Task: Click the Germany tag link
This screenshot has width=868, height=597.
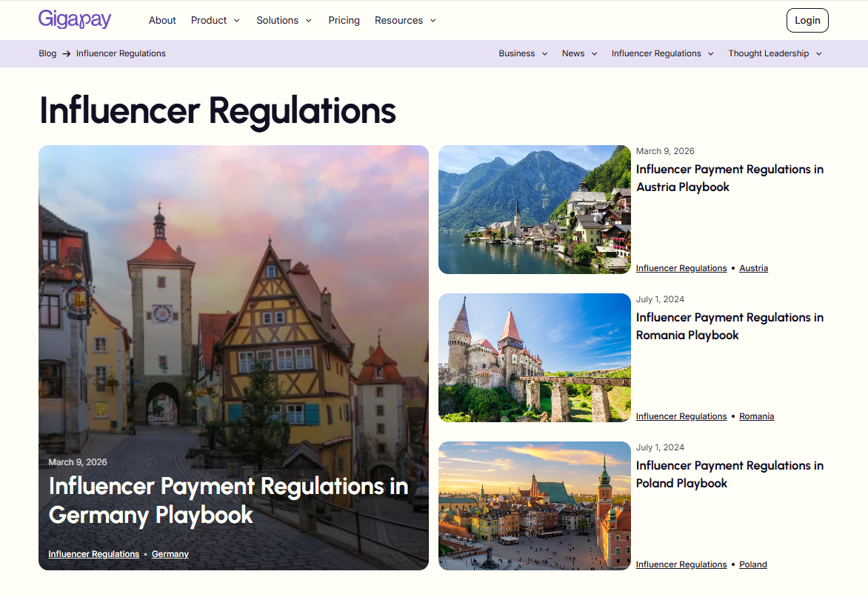Action: tap(170, 554)
